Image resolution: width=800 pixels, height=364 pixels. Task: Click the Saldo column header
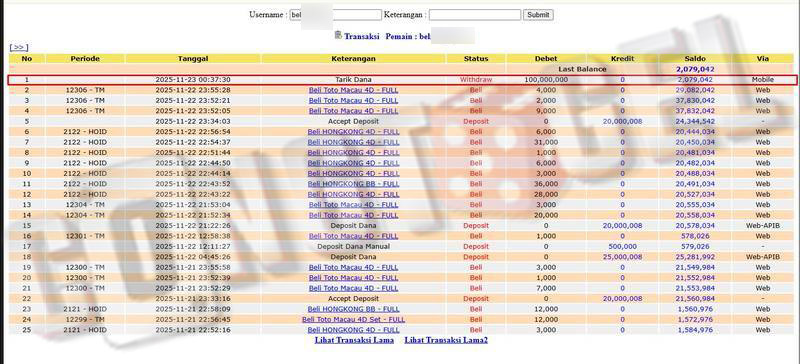(x=695, y=59)
